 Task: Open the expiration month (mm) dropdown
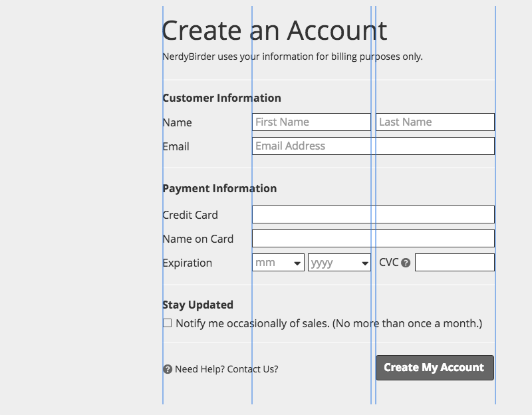tap(278, 263)
